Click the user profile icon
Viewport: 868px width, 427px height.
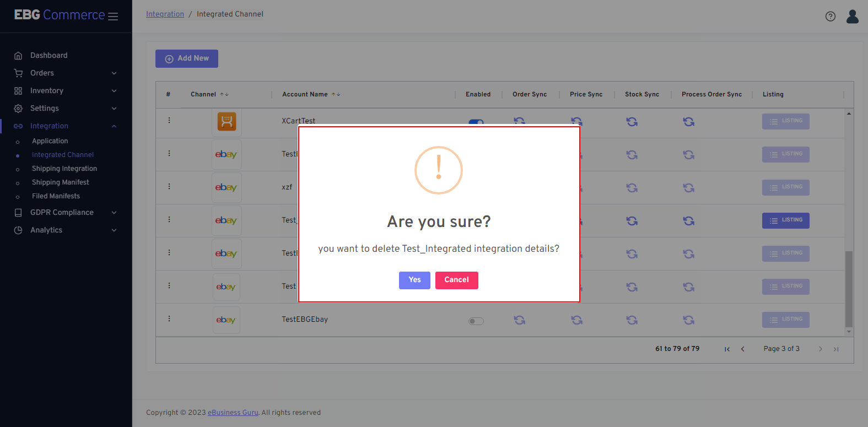(x=852, y=17)
